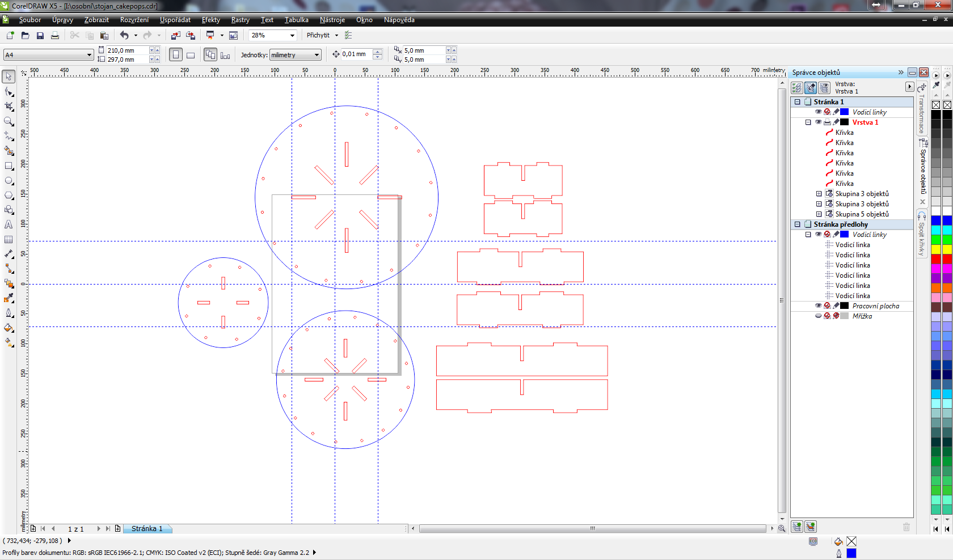Click the Undo arrow icon
Image resolution: width=953 pixels, height=560 pixels.
[x=124, y=35]
